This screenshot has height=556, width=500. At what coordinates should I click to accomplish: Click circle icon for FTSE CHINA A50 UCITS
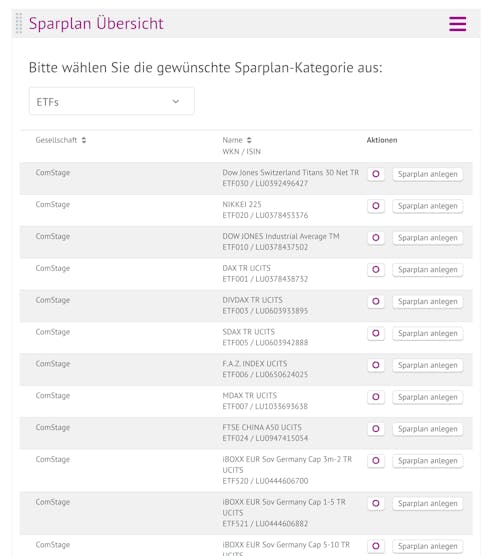click(376, 429)
